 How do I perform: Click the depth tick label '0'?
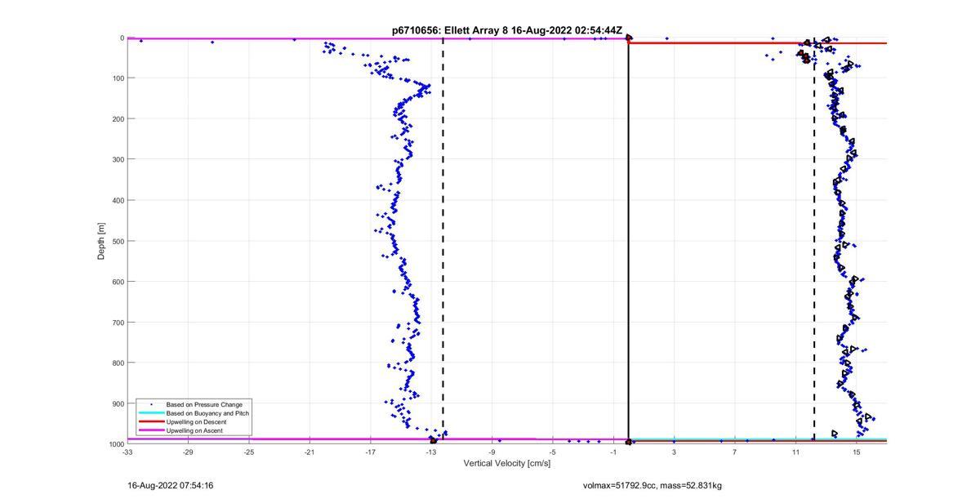(122, 38)
